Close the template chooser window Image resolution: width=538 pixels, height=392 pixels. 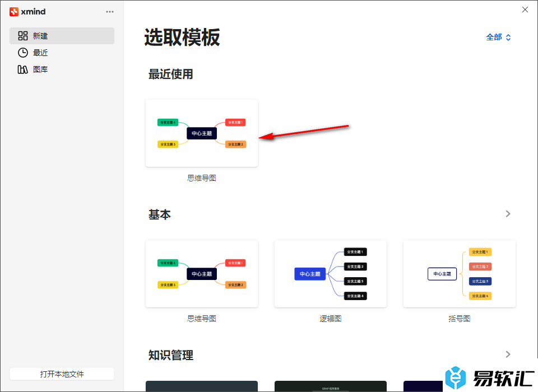[x=525, y=10]
